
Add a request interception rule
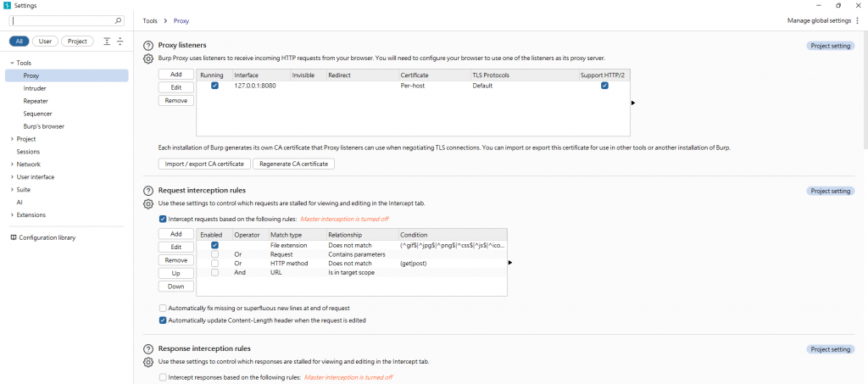[x=176, y=234]
